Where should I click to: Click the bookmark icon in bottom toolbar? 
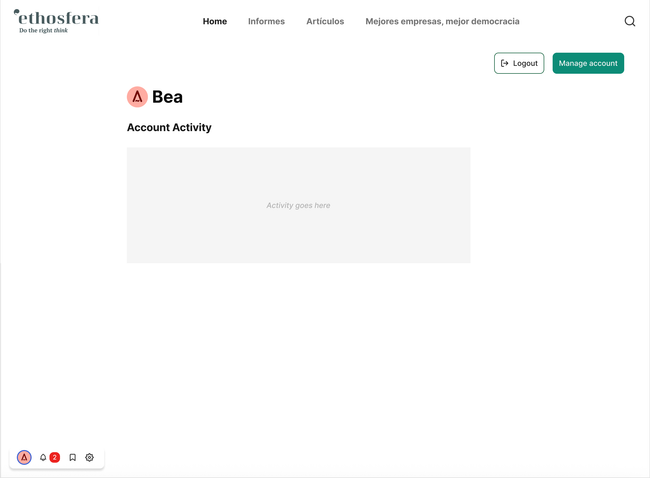point(72,457)
